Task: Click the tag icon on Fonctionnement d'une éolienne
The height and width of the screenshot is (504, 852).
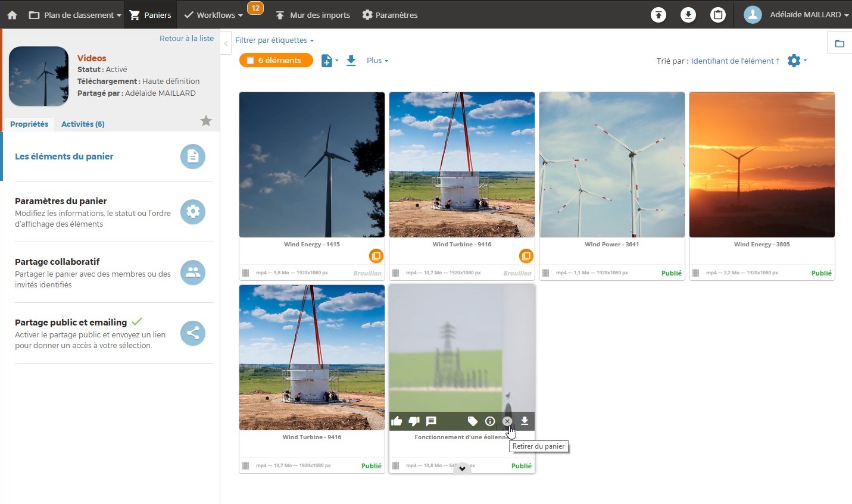Action: coord(473,421)
